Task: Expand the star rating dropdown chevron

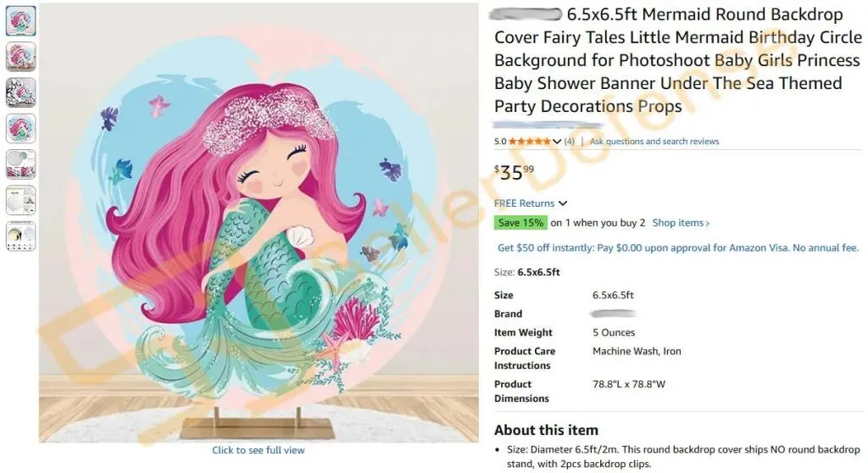Action: [x=557, y=142]
